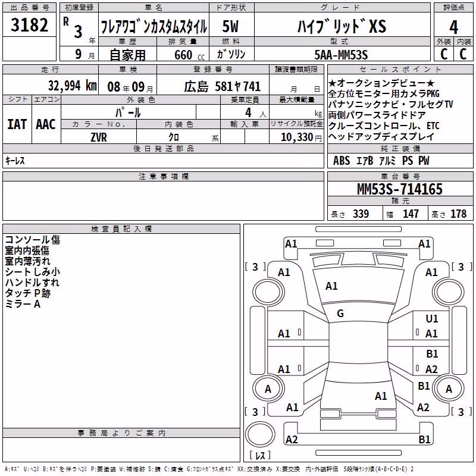The width and height of the screenshot is (476, 476).
Task: Select grade ハイブリッド XS
Action: click(x=342, y=26)
